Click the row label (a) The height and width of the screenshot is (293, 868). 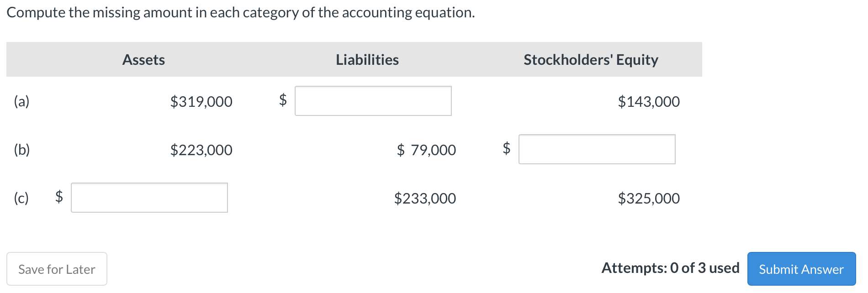tap(21, 101)
